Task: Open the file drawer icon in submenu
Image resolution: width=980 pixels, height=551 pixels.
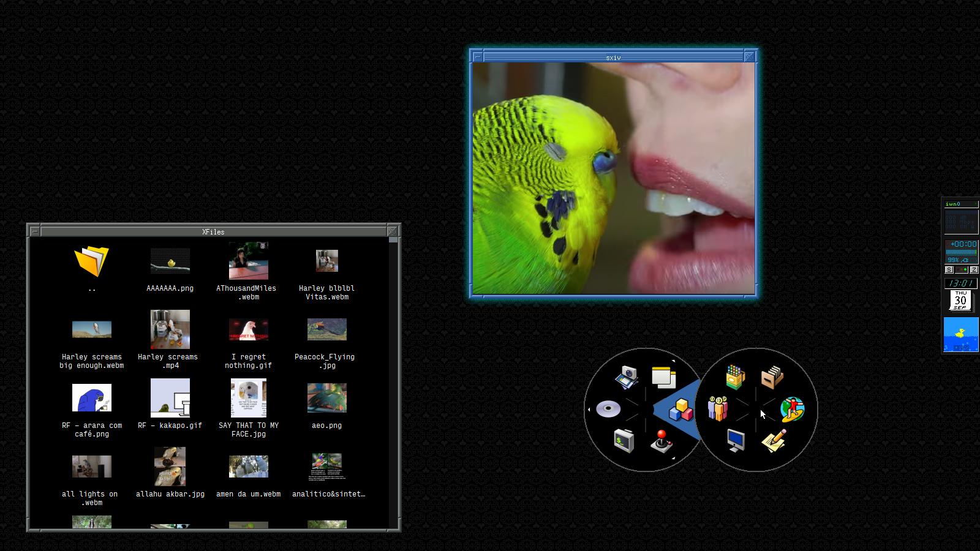Action: pyautogui.click(x=772, y=377)
